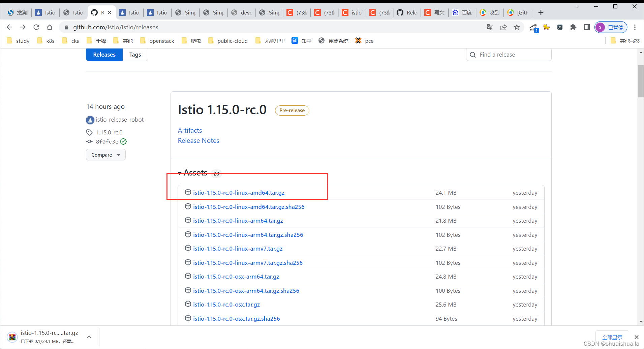Open the Artifacts link
This screenshot has height=349, width=644.
190,130
